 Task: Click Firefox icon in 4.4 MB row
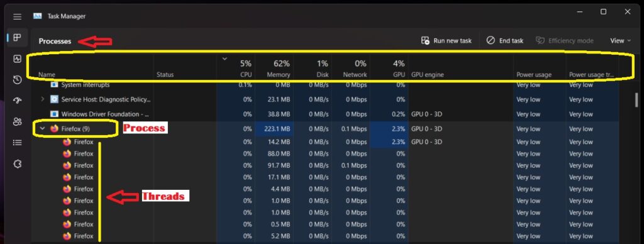tap(67, 189)
